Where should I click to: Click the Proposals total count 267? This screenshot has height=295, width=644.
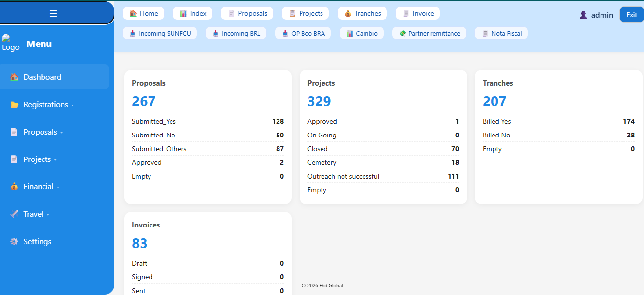pos(144,101)
